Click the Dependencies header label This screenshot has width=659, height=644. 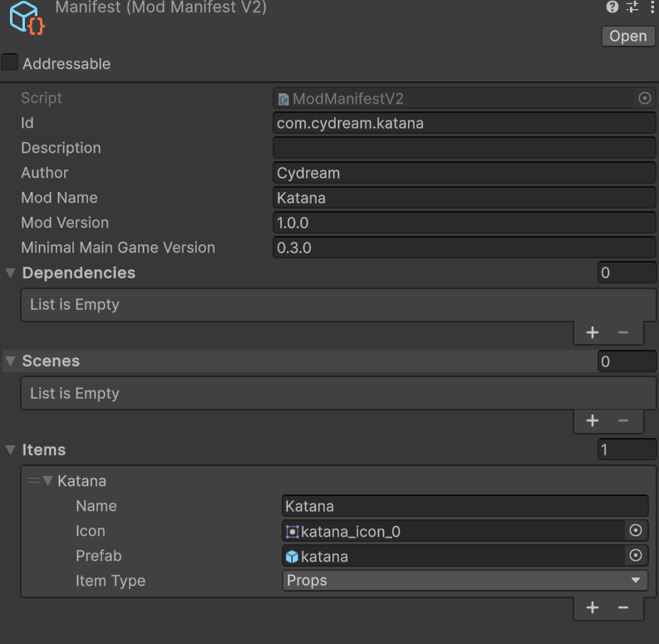pyautogui.click(x=79, y=273)
